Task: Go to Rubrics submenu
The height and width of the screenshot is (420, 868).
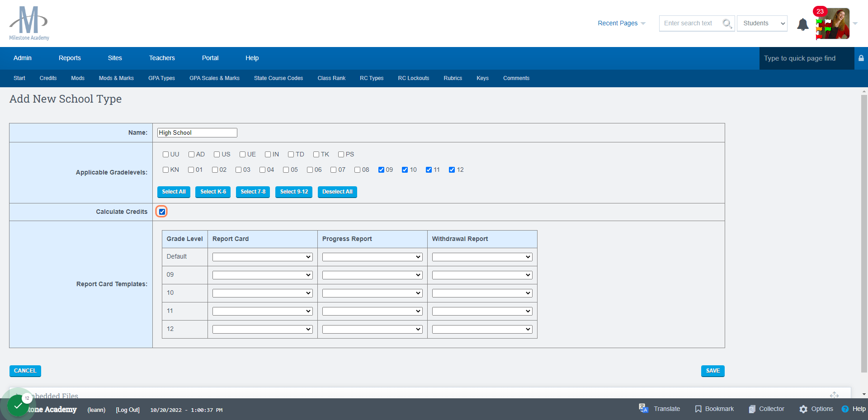Action: pyautogui.click(x=453, y=78)
